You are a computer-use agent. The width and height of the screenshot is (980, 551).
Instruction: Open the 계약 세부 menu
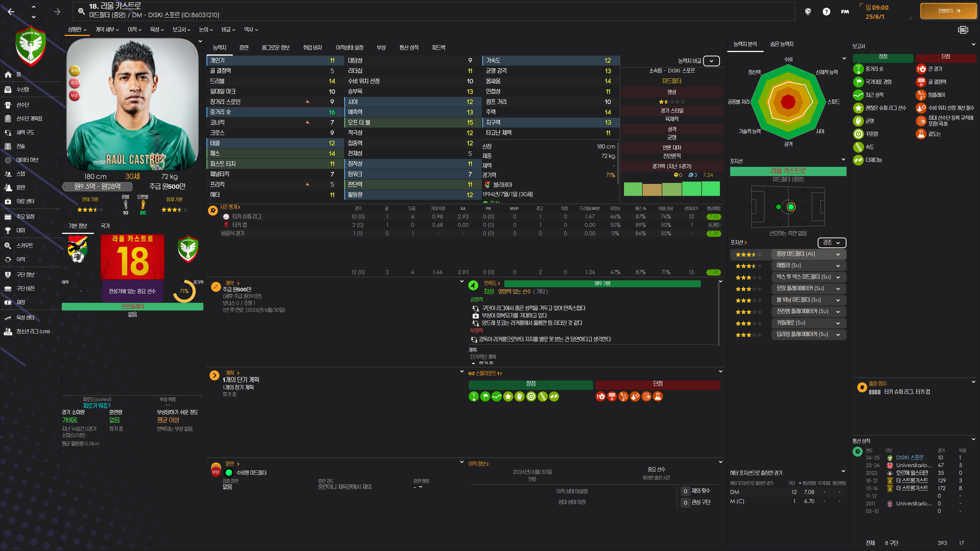[x=107, y=30]
